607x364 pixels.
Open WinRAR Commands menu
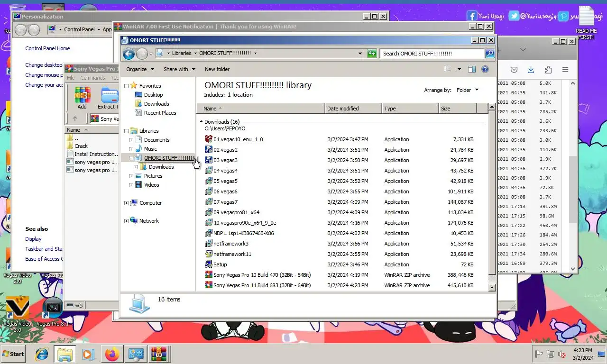tap(92, 78)
